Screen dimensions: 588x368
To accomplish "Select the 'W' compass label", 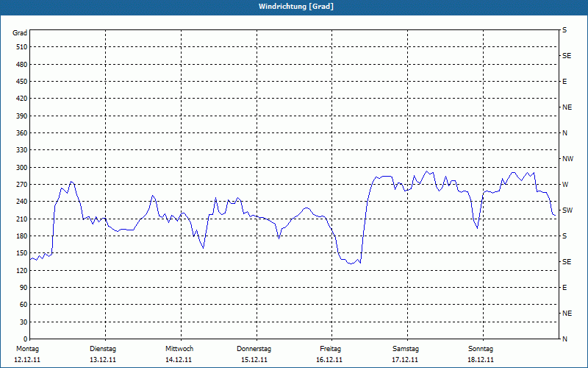I will (x=565, y=185).
